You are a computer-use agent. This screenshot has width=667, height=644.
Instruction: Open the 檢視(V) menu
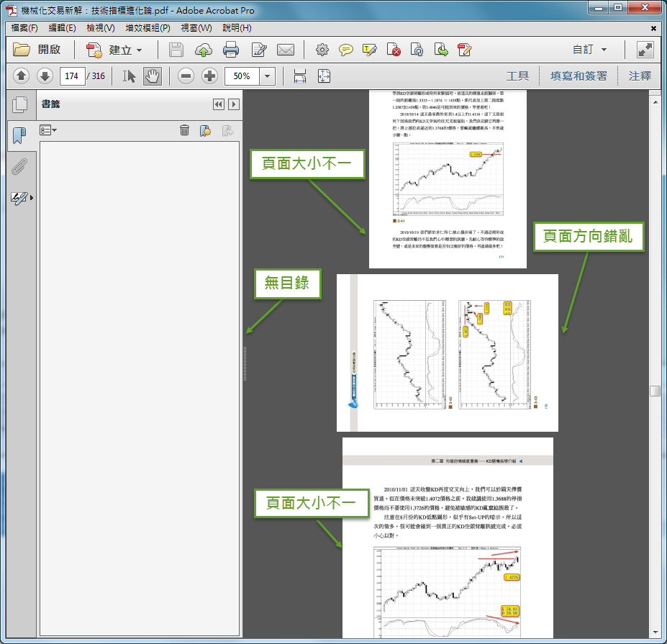pos(100,28)
